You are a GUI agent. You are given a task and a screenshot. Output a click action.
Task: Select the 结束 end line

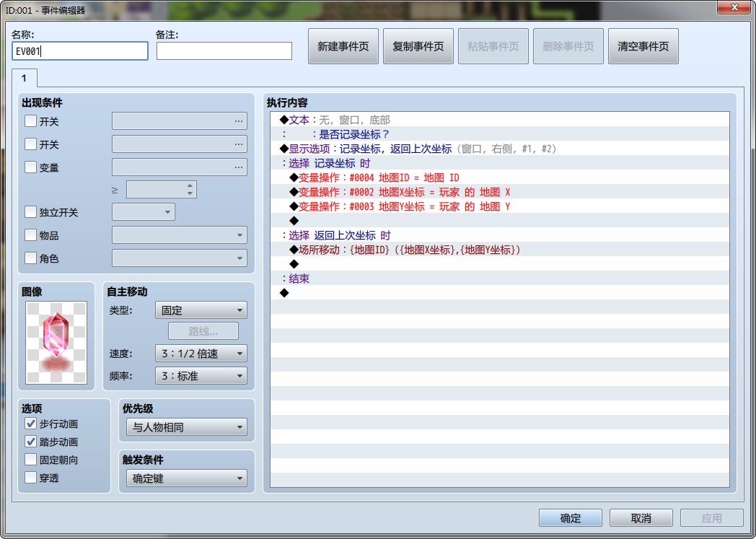click(499, 279)
